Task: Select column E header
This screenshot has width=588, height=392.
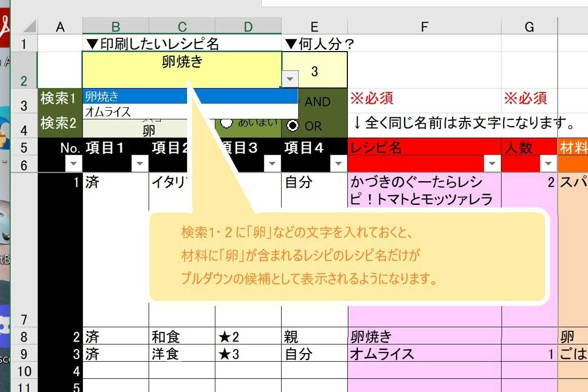Action: tap(314, 27)
